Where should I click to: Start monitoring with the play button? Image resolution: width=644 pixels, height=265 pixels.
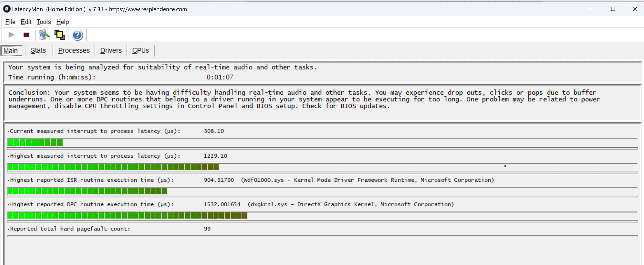click(11, 35)
